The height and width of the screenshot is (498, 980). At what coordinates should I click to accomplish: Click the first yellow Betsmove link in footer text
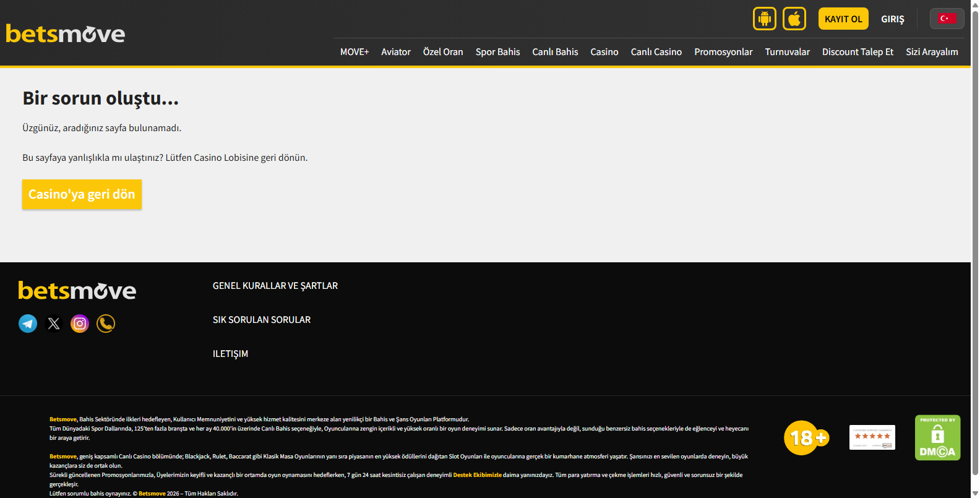[x=63, y=419]
